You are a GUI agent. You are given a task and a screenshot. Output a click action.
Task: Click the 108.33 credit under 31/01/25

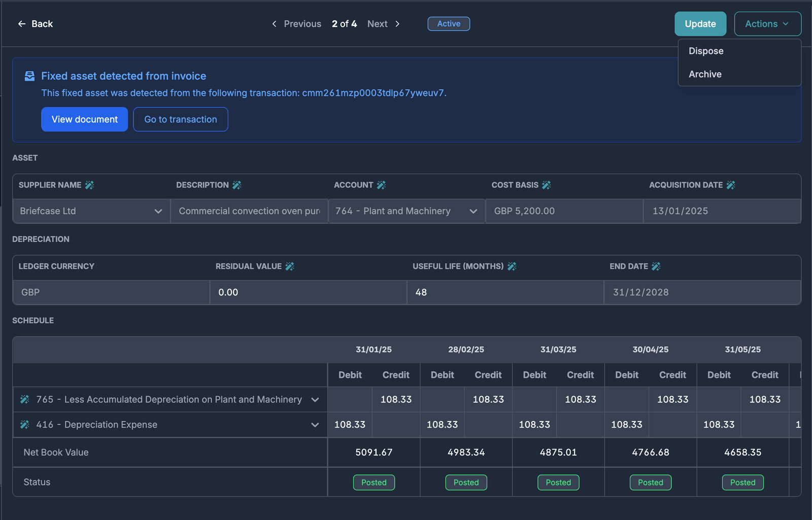[396, 400]
